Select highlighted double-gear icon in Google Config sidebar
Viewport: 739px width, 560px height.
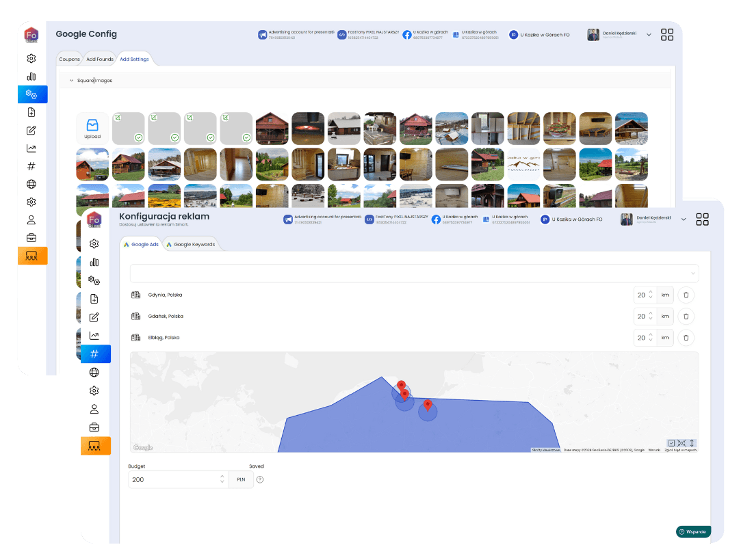pos(32,94)
